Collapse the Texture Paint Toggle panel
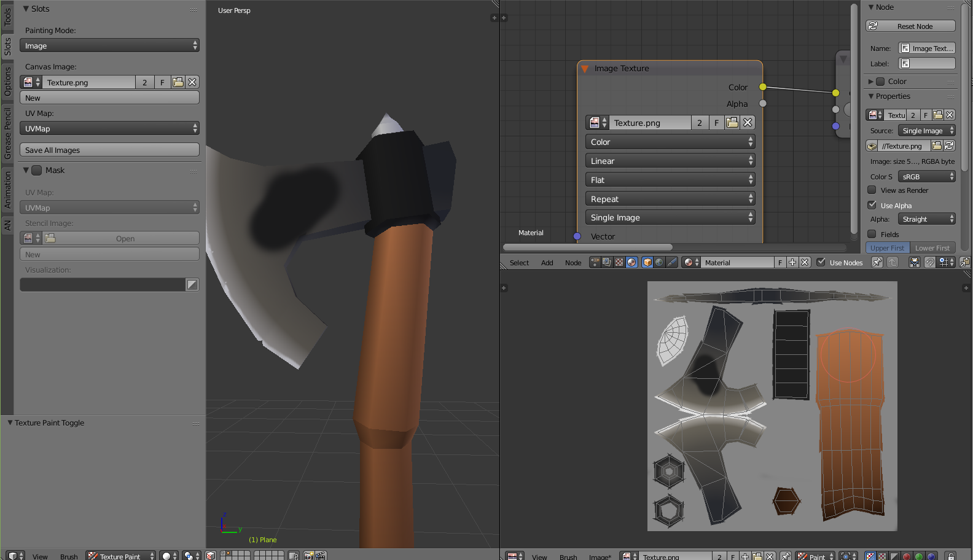The height and width of the screenshot is (560, 973). 10,422
